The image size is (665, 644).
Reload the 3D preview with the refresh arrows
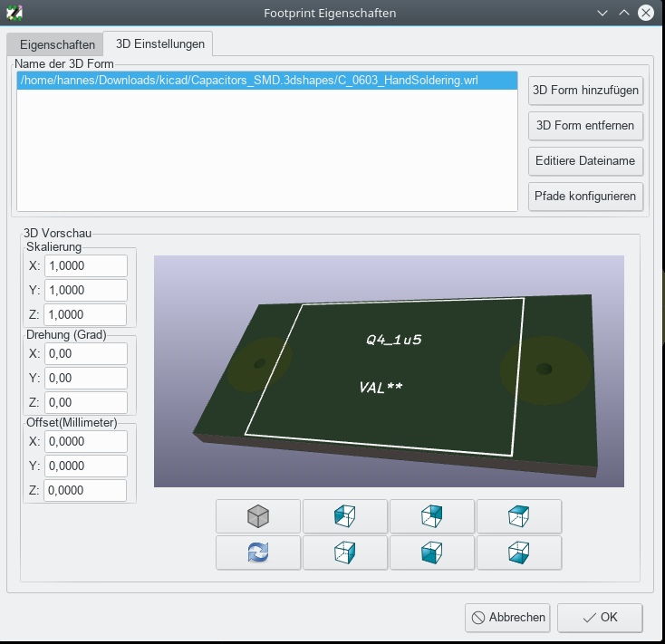[x=258, y=553]
